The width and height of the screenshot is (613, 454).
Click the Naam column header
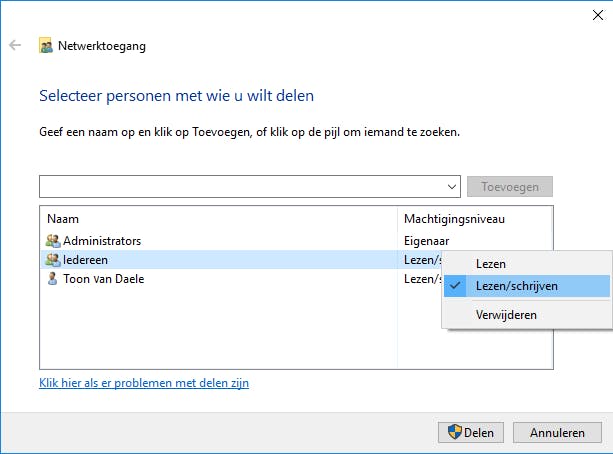62,218
